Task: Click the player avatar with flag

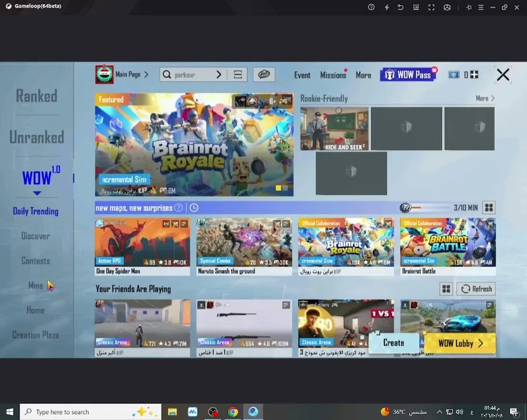Action: (104, 74)
